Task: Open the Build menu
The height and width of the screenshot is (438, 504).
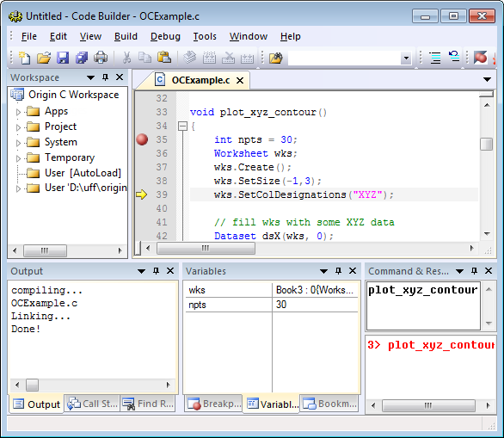Action: (x=126, y=36)
